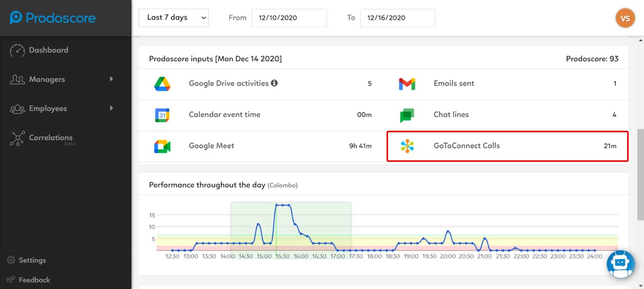Click the To date field 12/16/2020

pos(398,18)
